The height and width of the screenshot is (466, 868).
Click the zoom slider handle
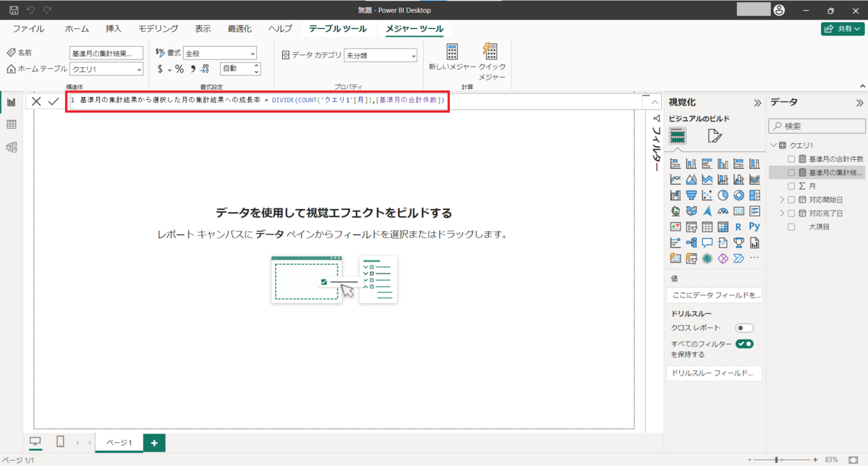[777, 459]
